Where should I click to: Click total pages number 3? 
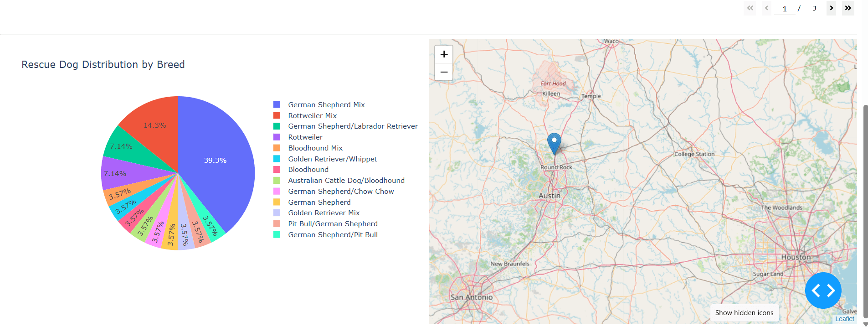[814, 8]
